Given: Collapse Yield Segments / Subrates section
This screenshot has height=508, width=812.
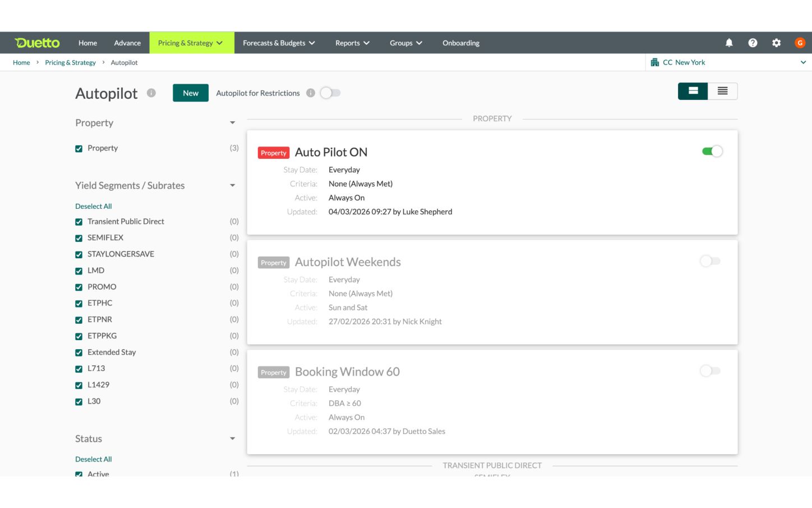Looking at the screenshot, I should (232, 186).
